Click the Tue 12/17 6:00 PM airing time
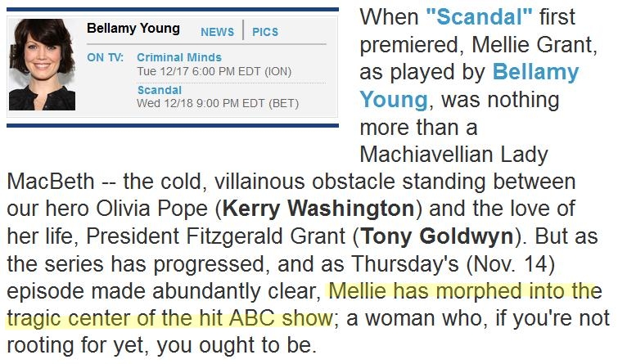 pyautogui.click(x=214, y=72)
